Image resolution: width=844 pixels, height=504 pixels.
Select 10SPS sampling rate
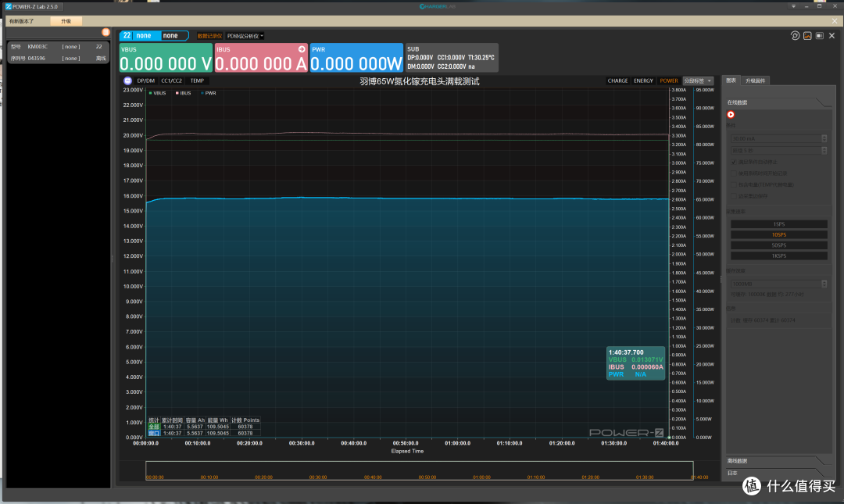tap(779, 234)
